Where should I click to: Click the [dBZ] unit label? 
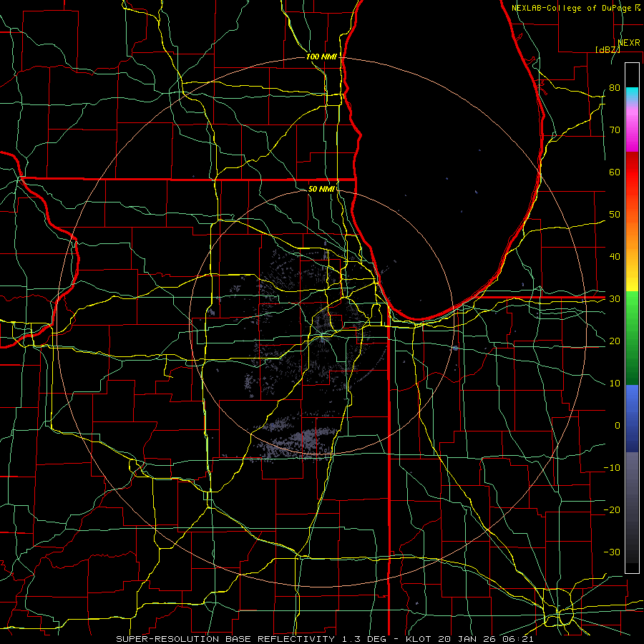(x=608, y=49)
